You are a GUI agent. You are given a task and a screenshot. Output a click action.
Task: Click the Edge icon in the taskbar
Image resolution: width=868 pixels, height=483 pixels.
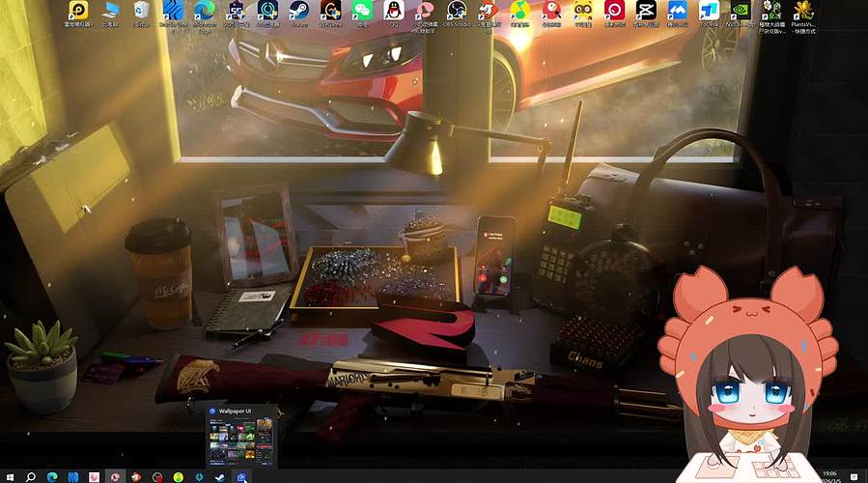click(x=52, y=476)
